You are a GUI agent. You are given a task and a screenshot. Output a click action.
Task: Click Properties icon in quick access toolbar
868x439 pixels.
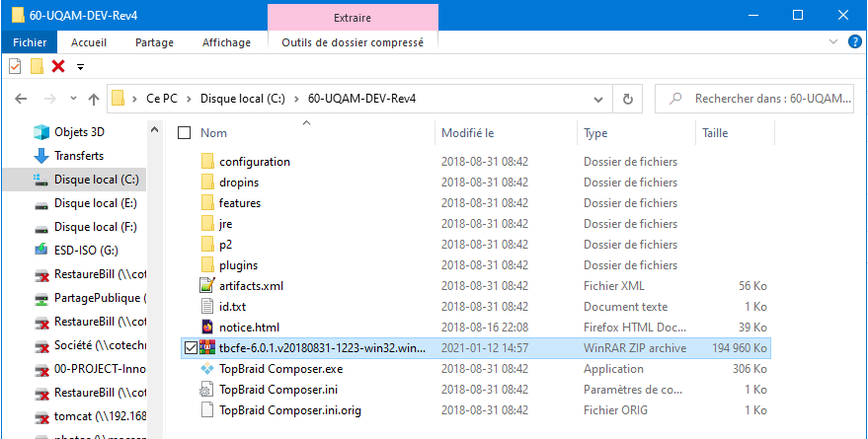pyautogui.click(x=15, y=67)
